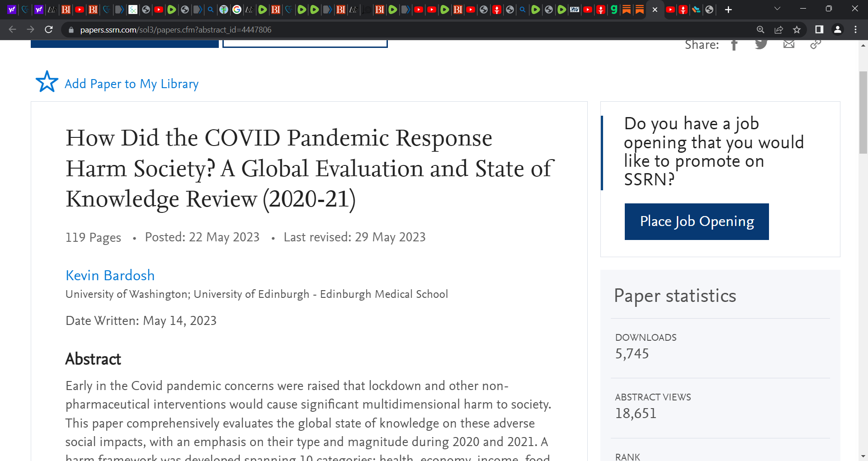
Task: Bookmark this tab with the star icon
Action: pyautogui.click(x=797, y=29)
